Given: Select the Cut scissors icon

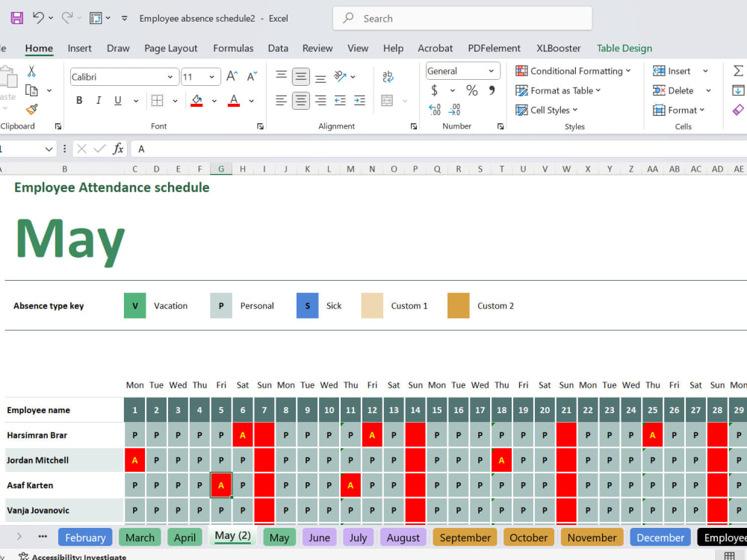Looking at the screenshot, I should (x=31, y=72).
